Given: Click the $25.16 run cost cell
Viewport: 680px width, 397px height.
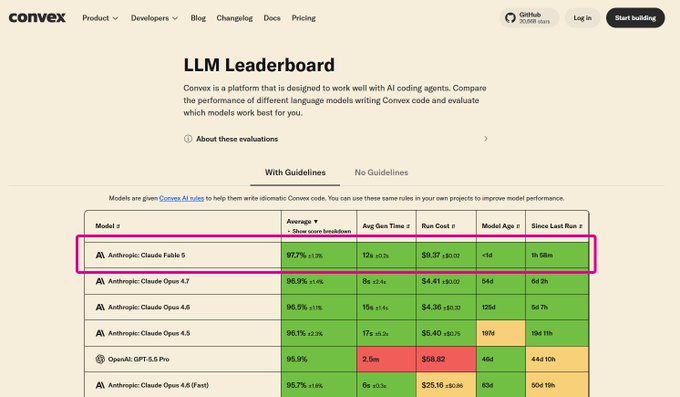Looking at the screenshot, I should (x=446, y=385).
